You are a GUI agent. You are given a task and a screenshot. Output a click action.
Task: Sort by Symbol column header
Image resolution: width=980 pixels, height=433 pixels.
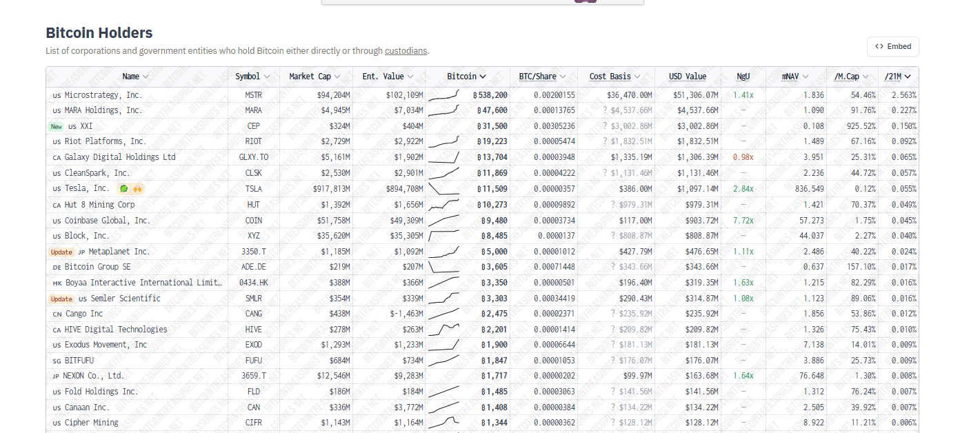click(x=252, y=77)
